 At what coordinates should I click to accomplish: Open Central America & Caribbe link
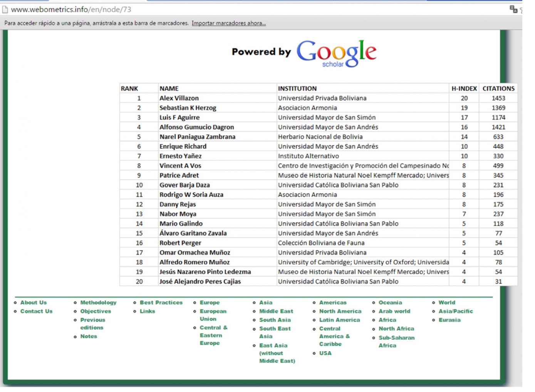(334, 336)
